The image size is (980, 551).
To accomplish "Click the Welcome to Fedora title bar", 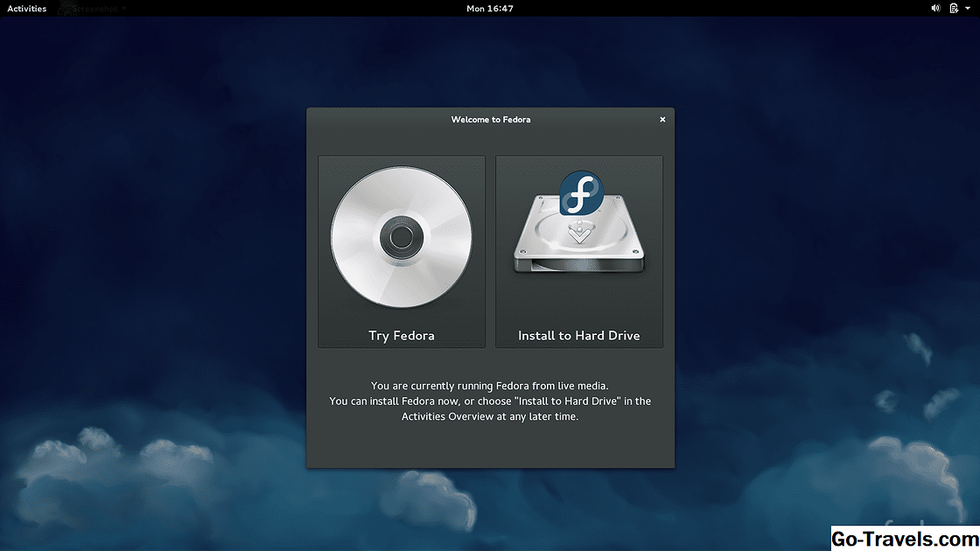I will click(x=490, y=119).
